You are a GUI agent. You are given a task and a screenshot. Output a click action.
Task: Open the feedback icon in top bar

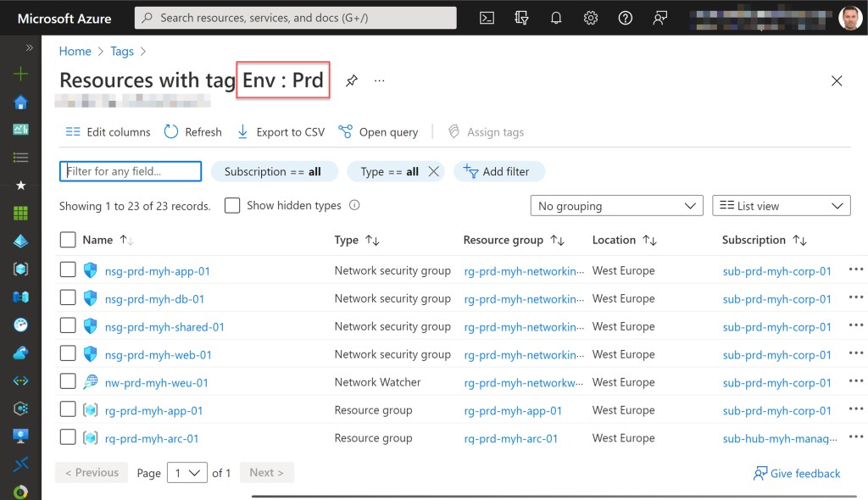(x=660, y=18)
